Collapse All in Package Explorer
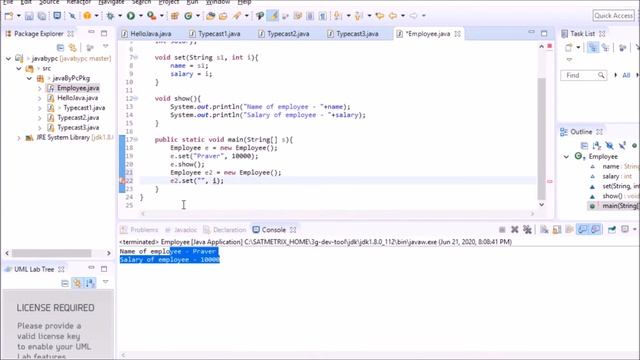The height and width of the screenshot is (360, 640). pyautogui.click(x=60, y=48)
